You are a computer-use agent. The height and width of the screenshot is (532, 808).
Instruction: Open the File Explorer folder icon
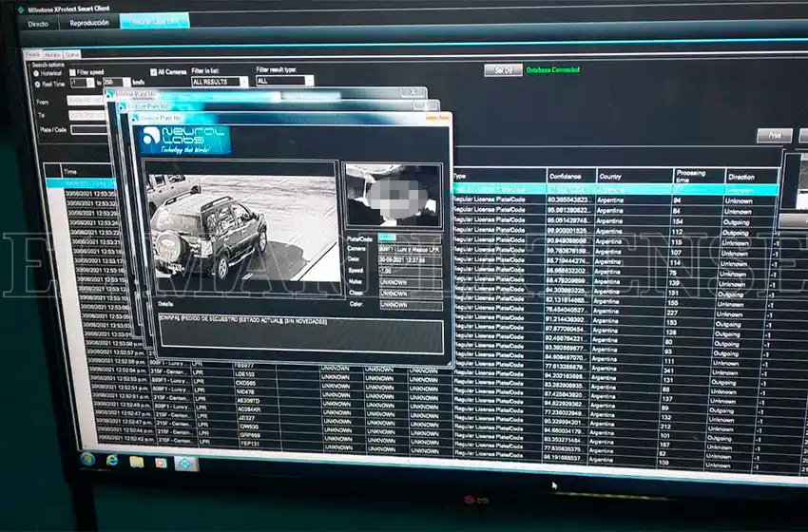tap(137, 462)
